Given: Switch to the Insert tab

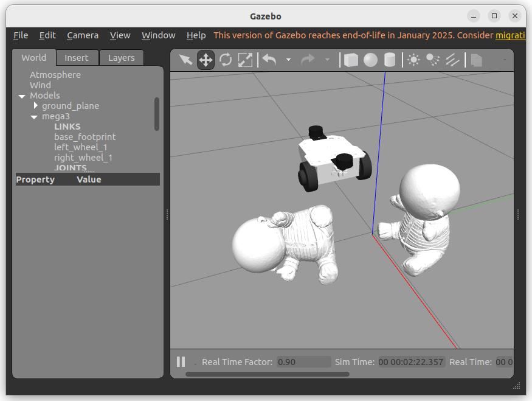Looking at the screenshot, I should (x=77, y=58).
